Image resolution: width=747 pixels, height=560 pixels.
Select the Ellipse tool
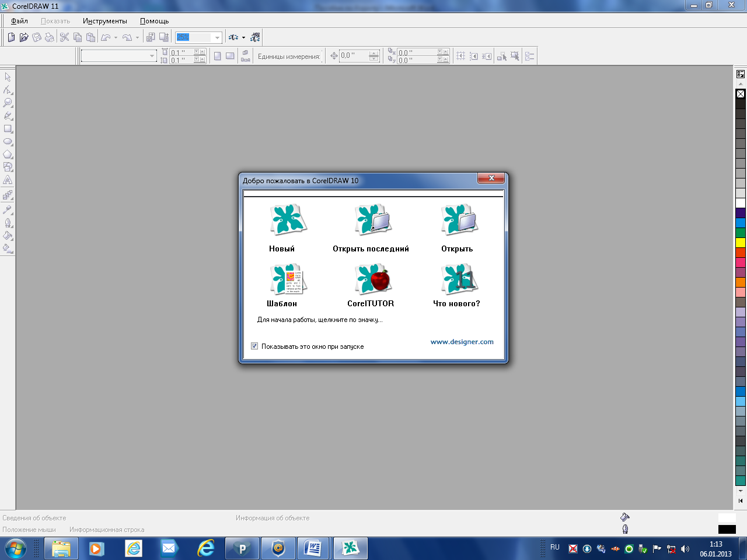pyautogui.click(x=8, y=142)
